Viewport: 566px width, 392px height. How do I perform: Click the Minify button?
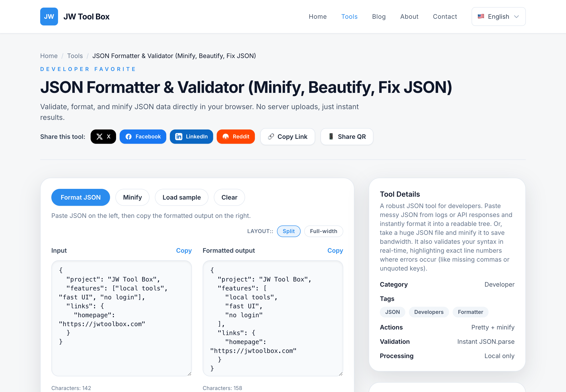(x=132, y=197)
